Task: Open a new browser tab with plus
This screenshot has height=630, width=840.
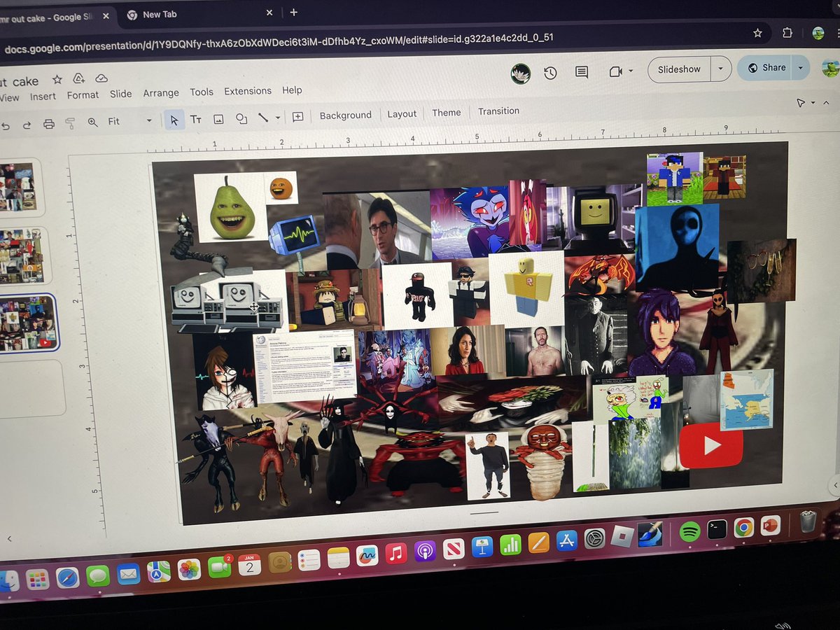Action: tap(293, 12)
